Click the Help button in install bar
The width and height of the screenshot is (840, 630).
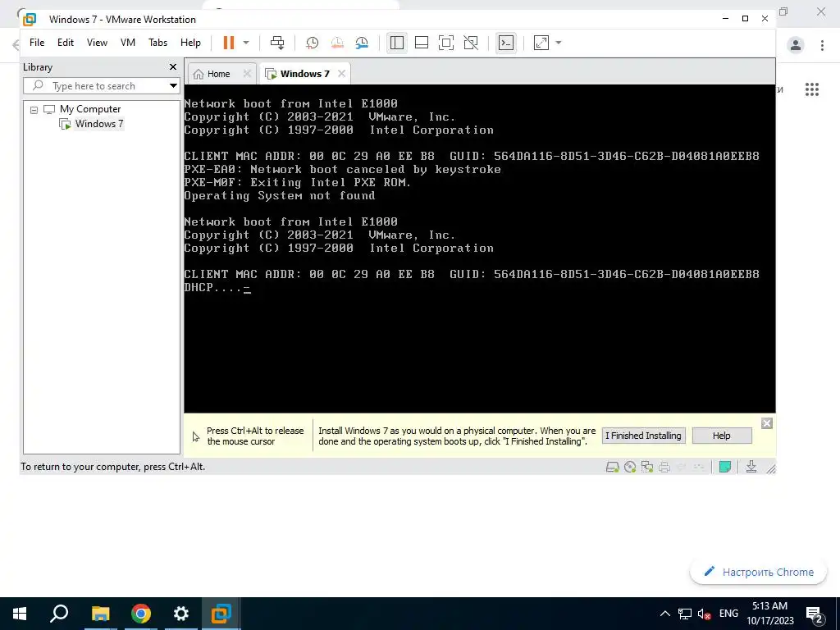pyautogui.click(x=722, y=436)
